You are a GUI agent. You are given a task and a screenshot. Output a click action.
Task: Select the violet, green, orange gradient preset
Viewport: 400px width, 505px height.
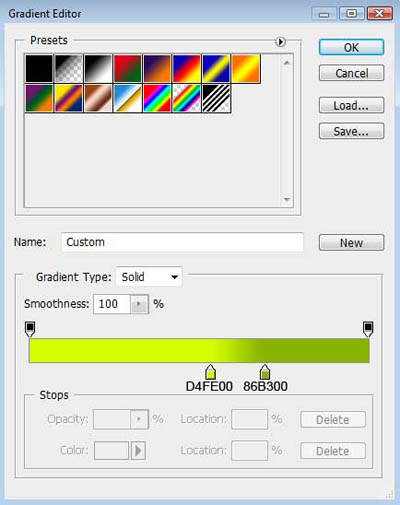pos(39,98)
